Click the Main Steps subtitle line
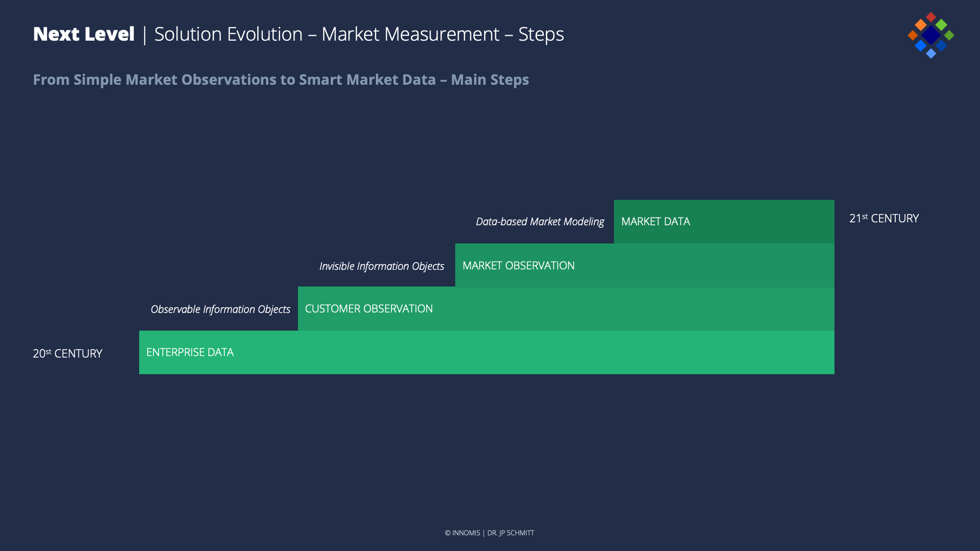The width and height of the screenshot is (980, 551). click(281, 79)
